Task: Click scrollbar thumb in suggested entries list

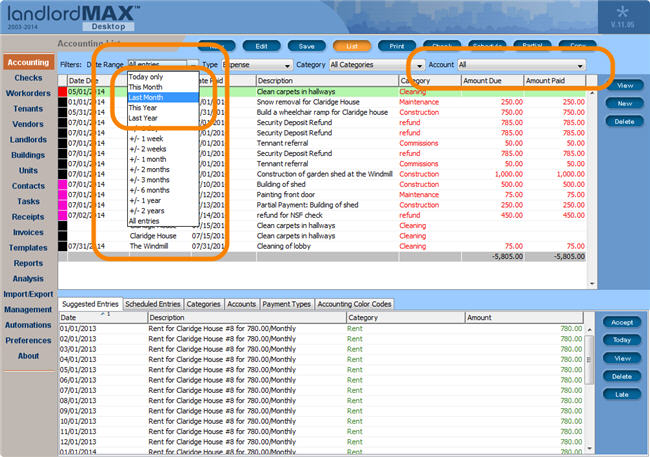Action: point(589,360)
